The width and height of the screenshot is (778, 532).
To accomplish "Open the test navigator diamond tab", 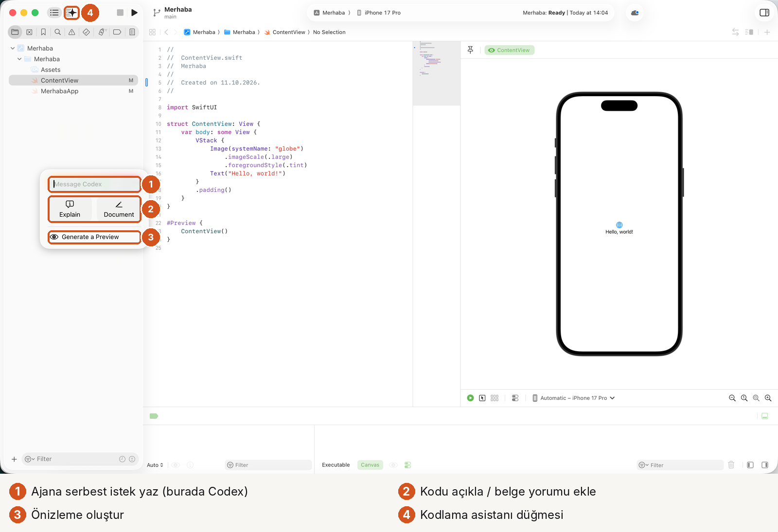I will (86, 32).
